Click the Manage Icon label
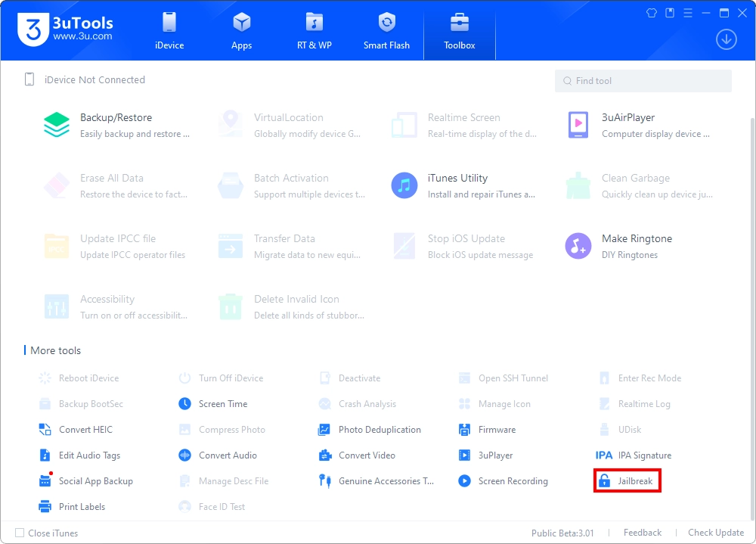This screenshot has height=544, width=756. point(504,403)
